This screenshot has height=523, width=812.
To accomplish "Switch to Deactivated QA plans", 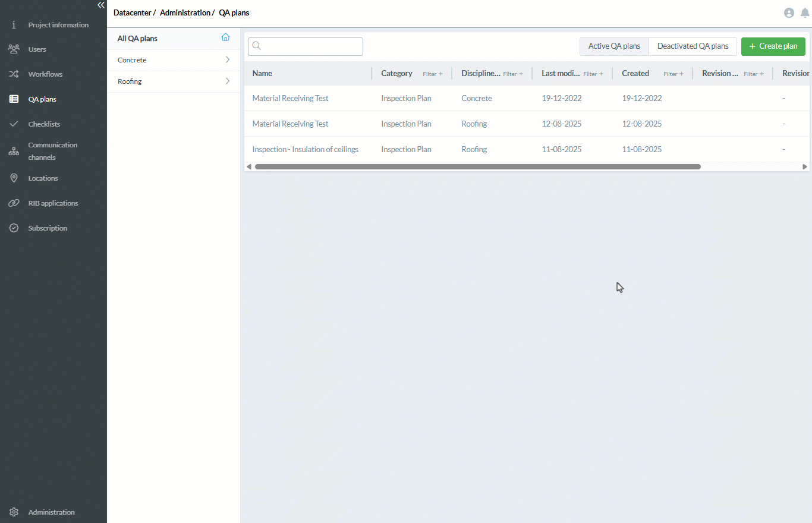I will tap(693, 46).
